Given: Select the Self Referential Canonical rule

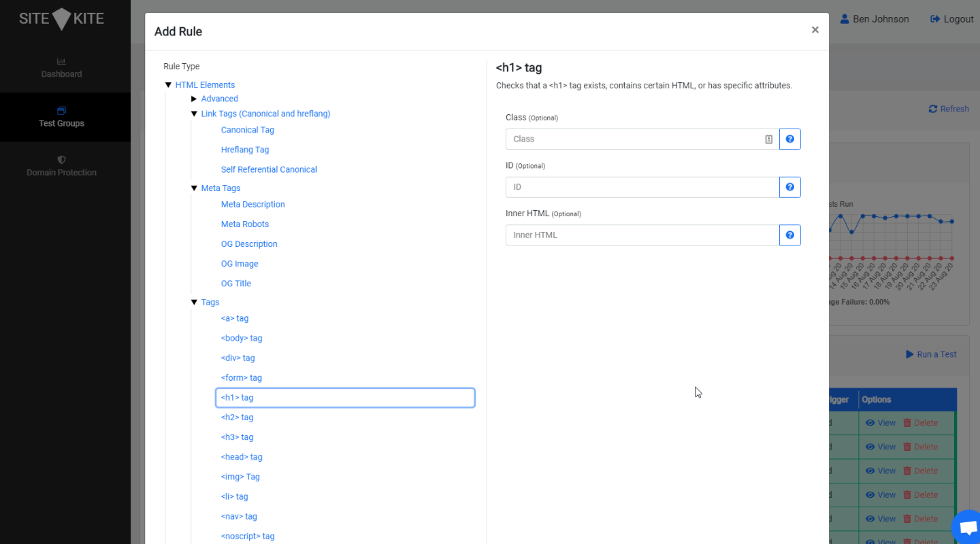Looking at the screenshot, I should 269,169.
